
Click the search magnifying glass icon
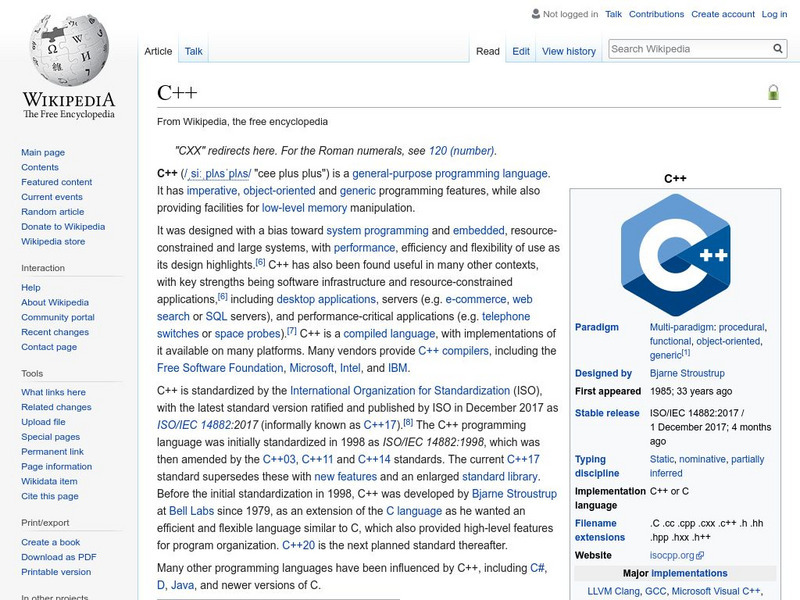pyautogui.click(x=777, y=49)
